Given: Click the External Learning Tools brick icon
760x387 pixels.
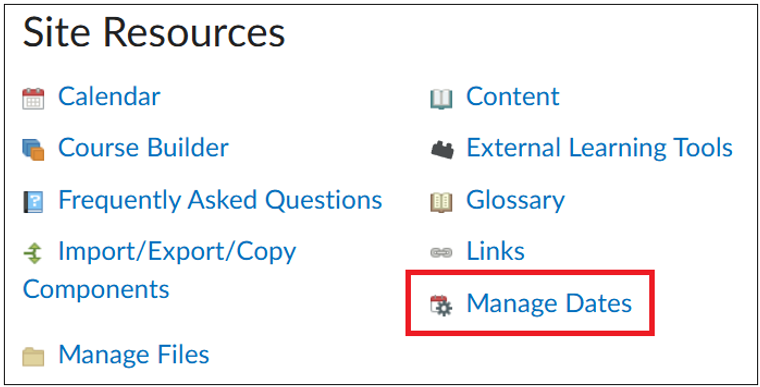Looking at the screenshot, I should tap(442, 149).
